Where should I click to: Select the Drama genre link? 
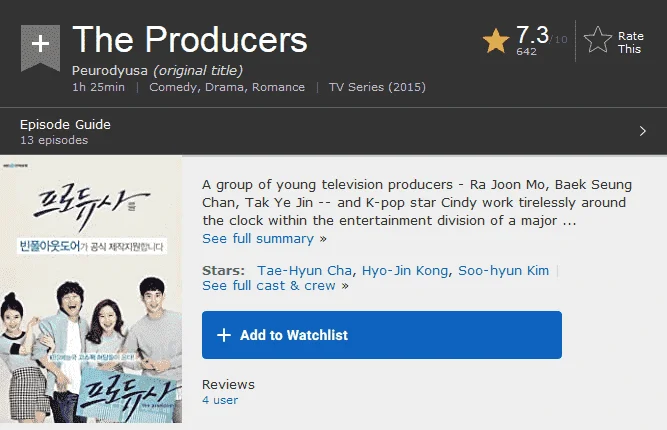pyautogui.click(x=225, y=87)
